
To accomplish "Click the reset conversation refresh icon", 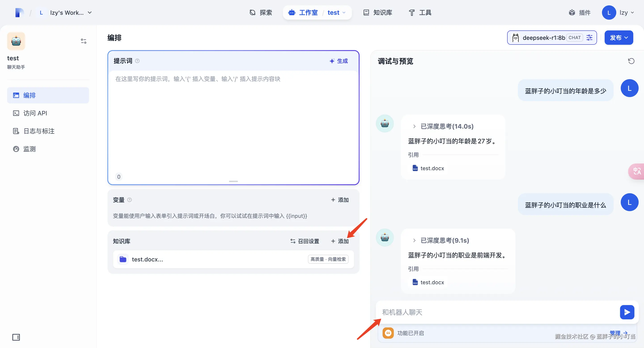I will (631, 61).
